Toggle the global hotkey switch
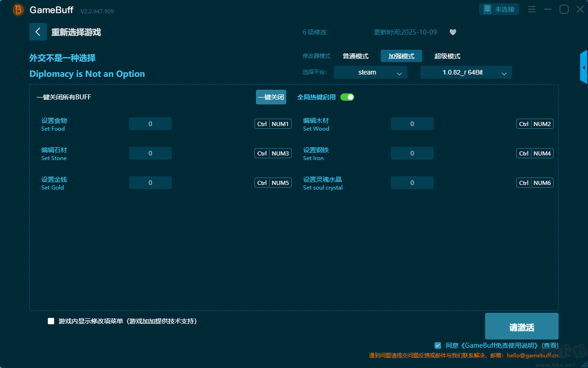 click(347, 97)
